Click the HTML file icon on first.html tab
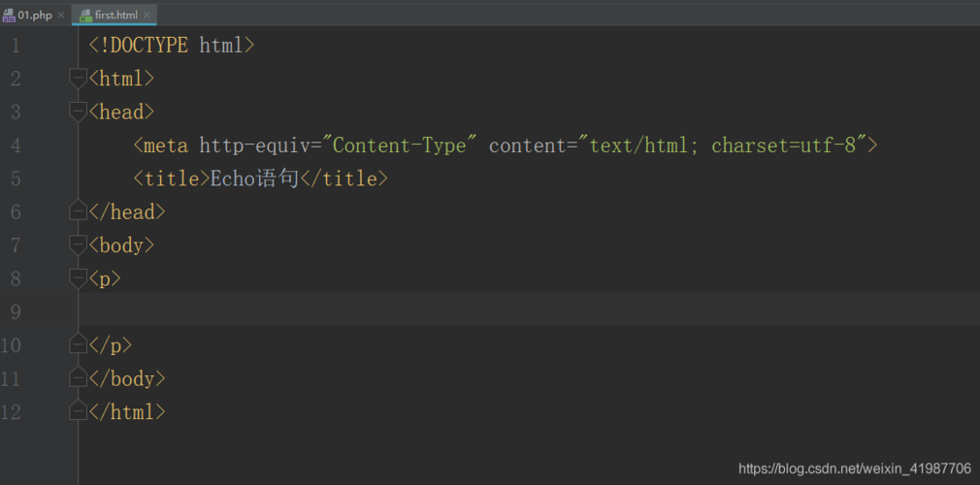Viewport: 980px width, 485px height. click(x=85, y=15)
